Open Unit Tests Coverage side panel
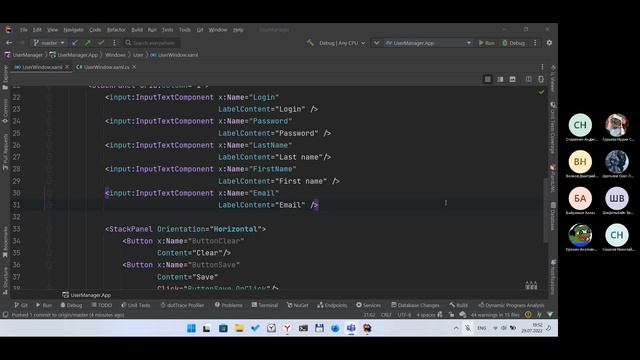This screenshot has height=360, width=640. [553, 128]
